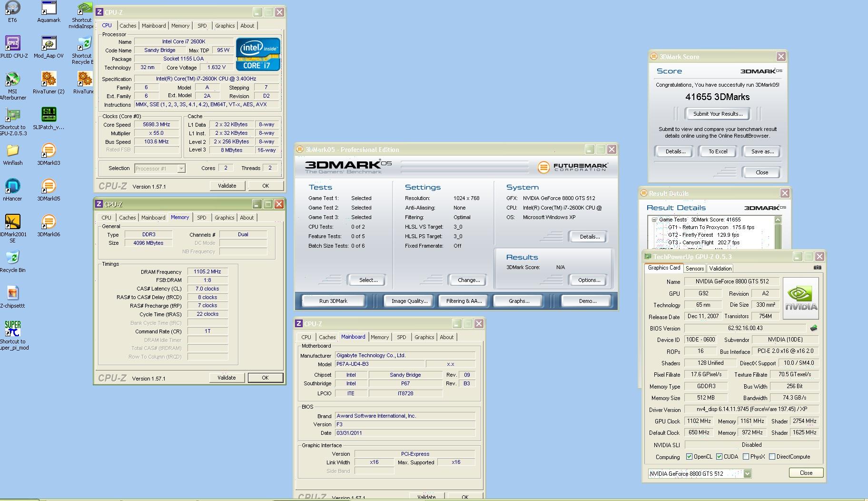This screenshot has width=868, height=501.
Task: Open About tab in Memory CPU-Z window
Action: point(247,218)
